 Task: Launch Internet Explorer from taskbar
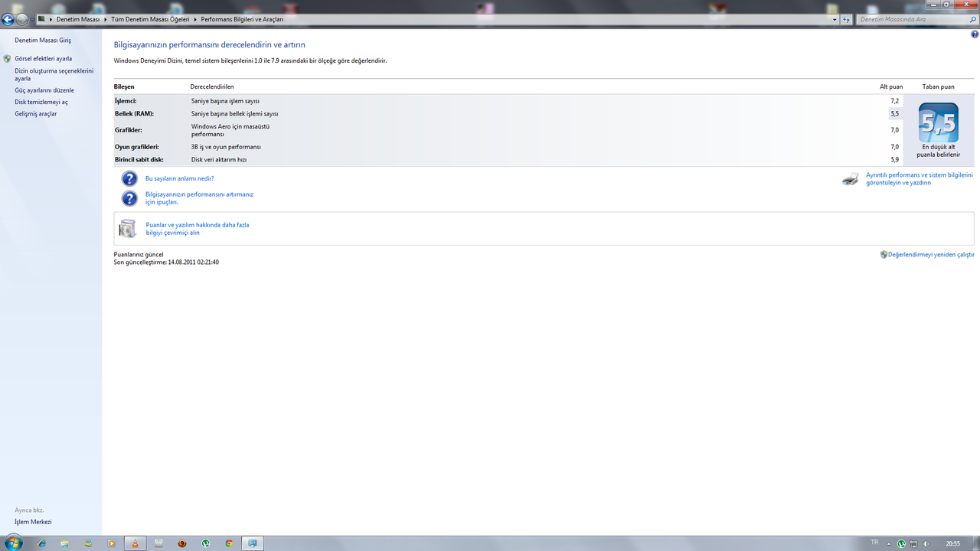41,543
